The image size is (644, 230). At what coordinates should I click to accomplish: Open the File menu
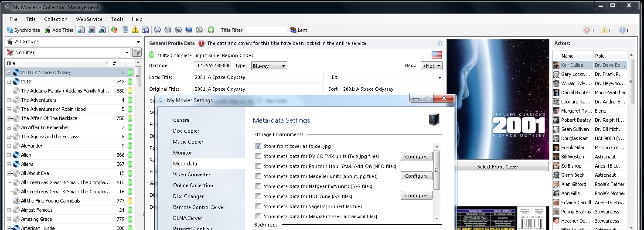pyautogui.click(x=14, y=19)
